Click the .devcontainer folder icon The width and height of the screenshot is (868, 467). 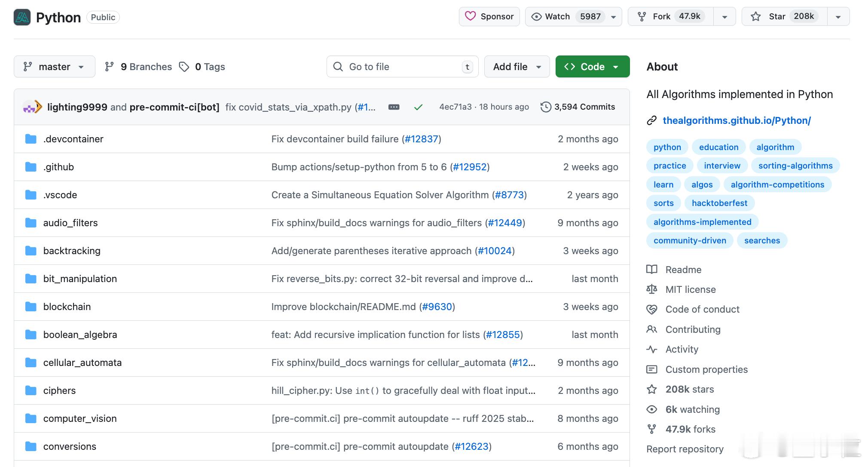pyautogui.click(x=31, y=139)
